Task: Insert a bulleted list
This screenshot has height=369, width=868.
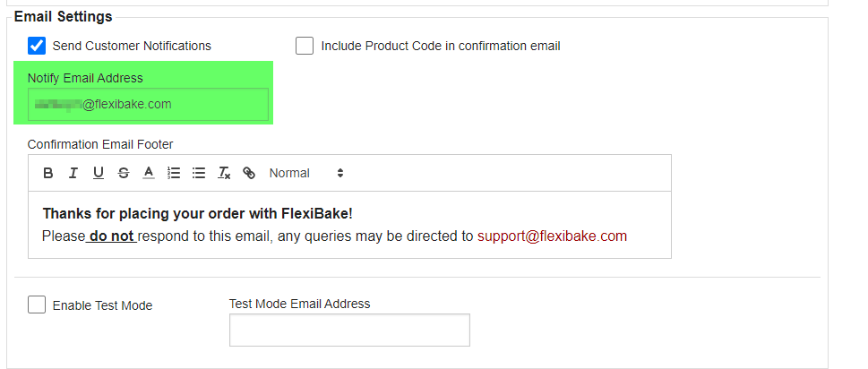Action: point(199,173)
